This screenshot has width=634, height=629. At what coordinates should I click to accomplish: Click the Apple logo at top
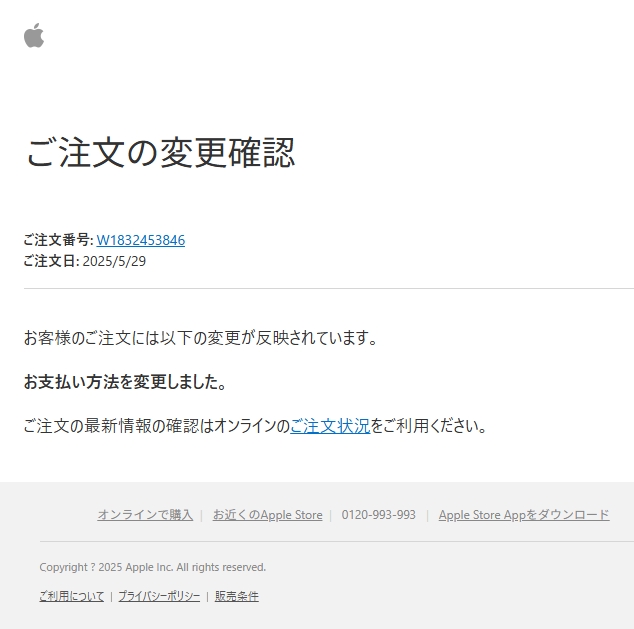click(x=34, y=36)
